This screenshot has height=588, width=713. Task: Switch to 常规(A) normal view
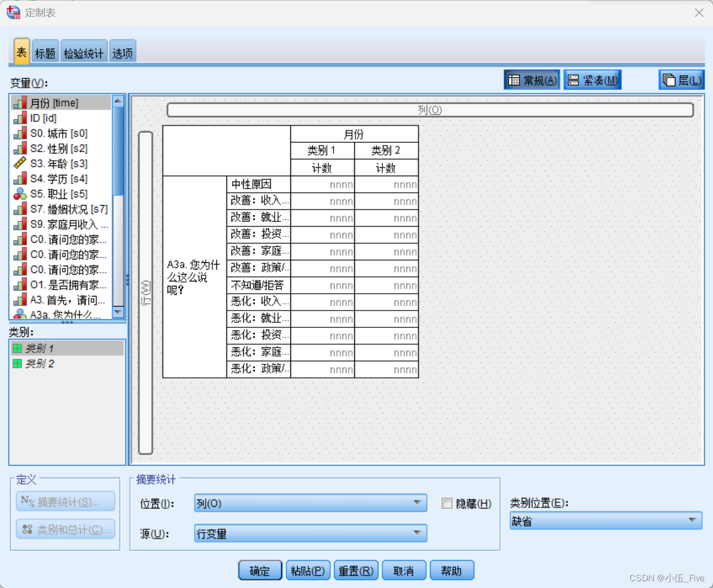click(x=532, y=80)
